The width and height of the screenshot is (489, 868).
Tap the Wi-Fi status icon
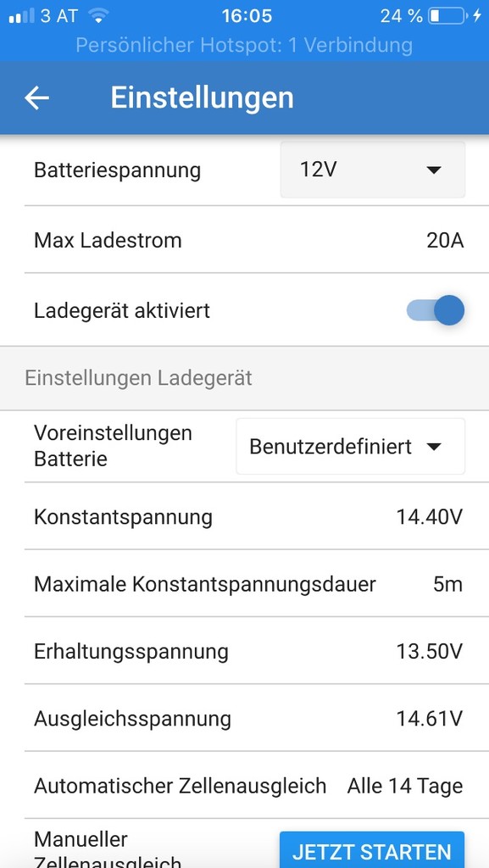click(98, 16)
